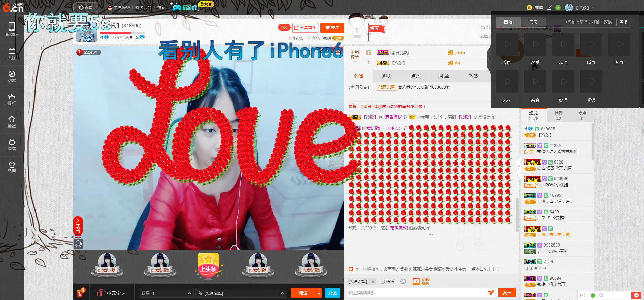Switch to the 游戏 games tab
This screenshot has height=300, width=644.
(474, 76)
